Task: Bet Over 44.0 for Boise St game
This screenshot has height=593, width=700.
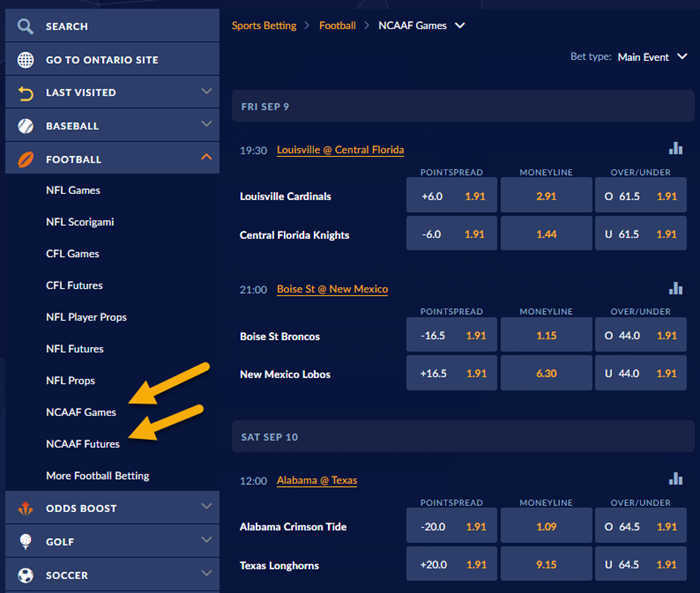Action: [641, 334]
